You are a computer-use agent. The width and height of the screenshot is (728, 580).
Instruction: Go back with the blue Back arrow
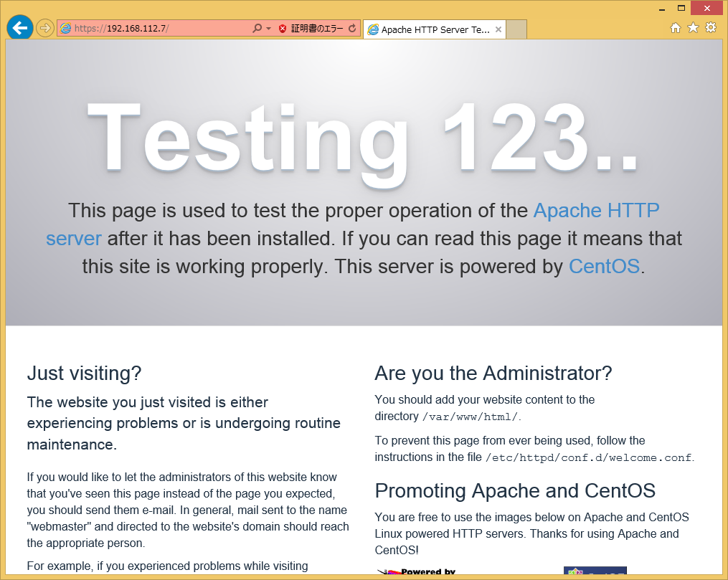(x=20, y=28)
